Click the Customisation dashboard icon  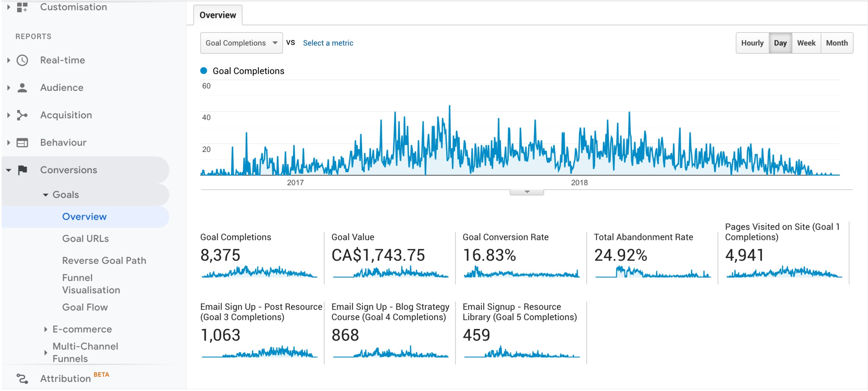coord(22,7)
